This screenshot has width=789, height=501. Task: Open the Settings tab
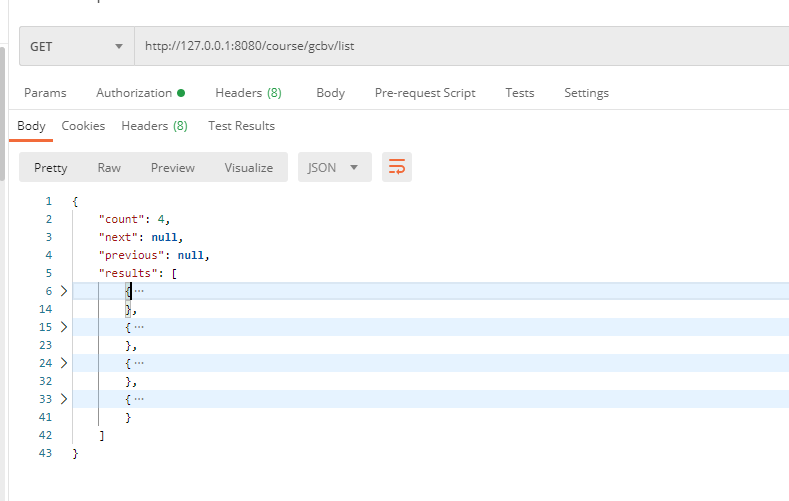(x=586, y=93)
